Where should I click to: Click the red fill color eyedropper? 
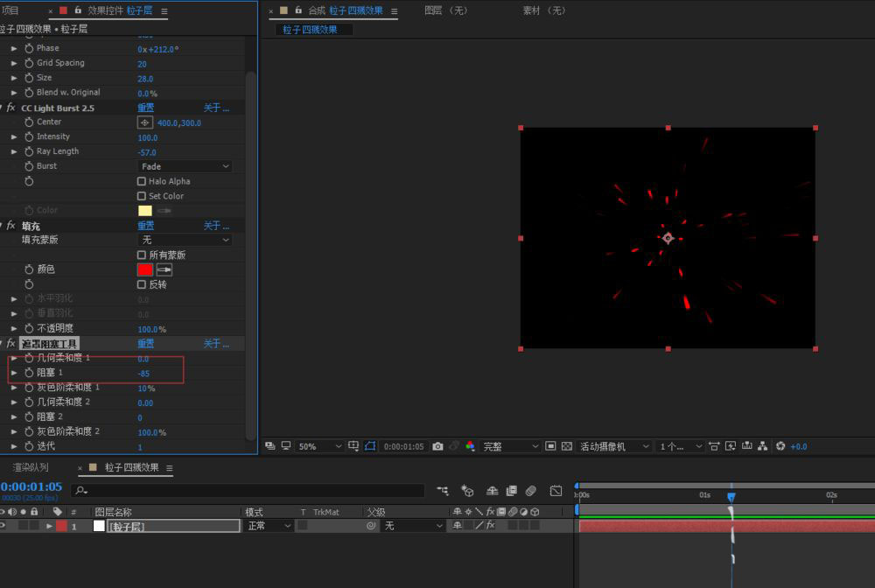coord(164,269)
